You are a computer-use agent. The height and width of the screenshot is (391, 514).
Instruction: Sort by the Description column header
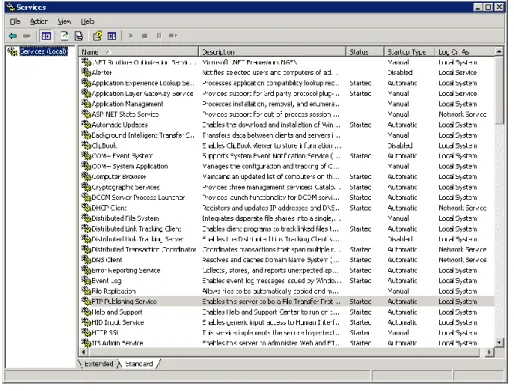tap(272, 52)
